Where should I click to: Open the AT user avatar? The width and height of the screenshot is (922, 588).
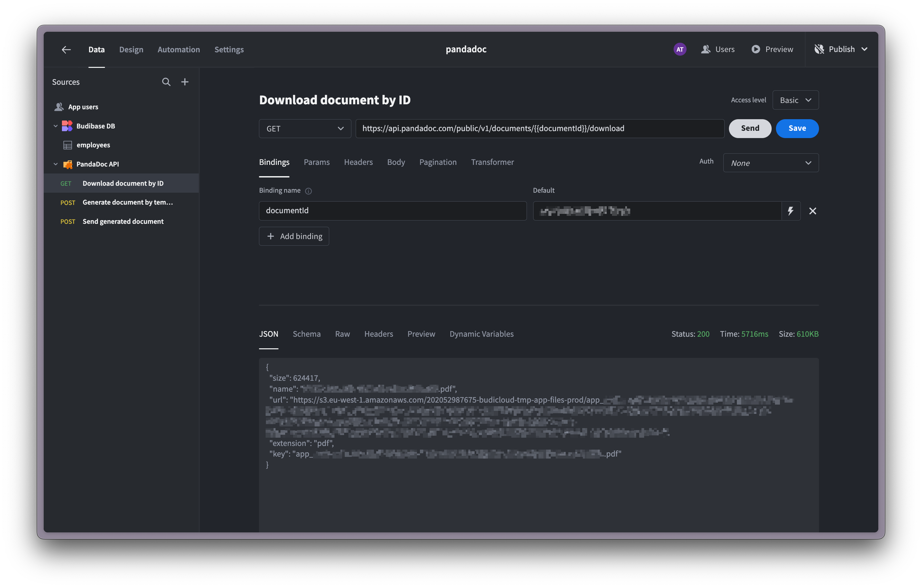coord(680,49)
